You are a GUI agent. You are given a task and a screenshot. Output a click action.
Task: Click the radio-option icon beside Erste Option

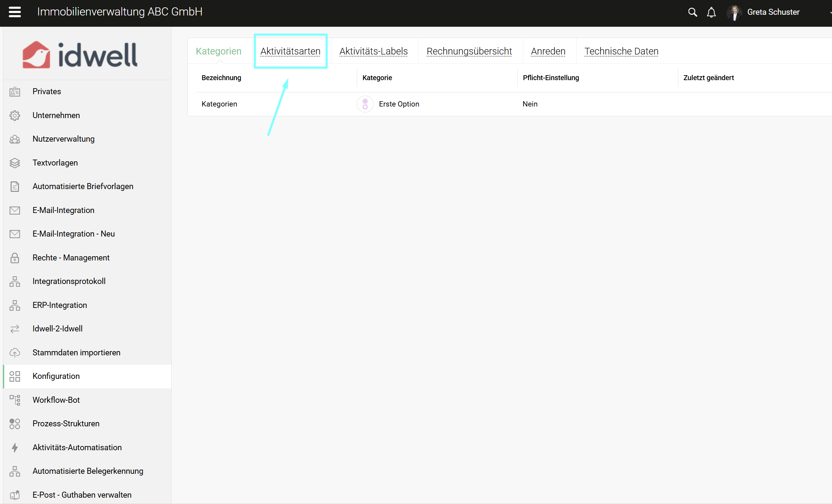click(x=365, y=104)
